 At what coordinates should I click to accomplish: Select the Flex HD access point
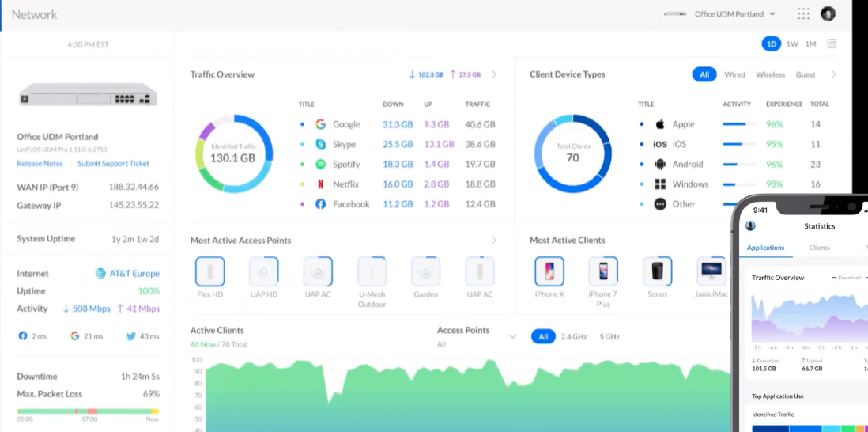point(209,271)
